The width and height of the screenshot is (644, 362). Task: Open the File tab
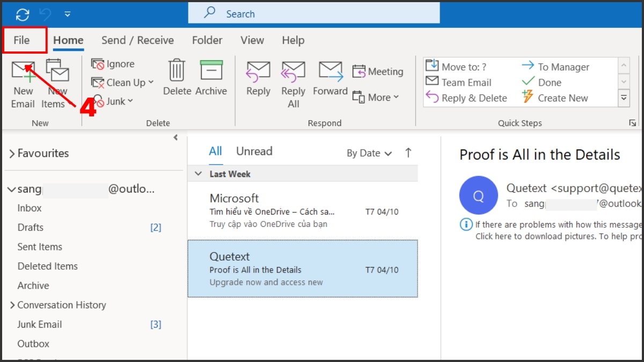pyautogui.click(x=22, y=40)
